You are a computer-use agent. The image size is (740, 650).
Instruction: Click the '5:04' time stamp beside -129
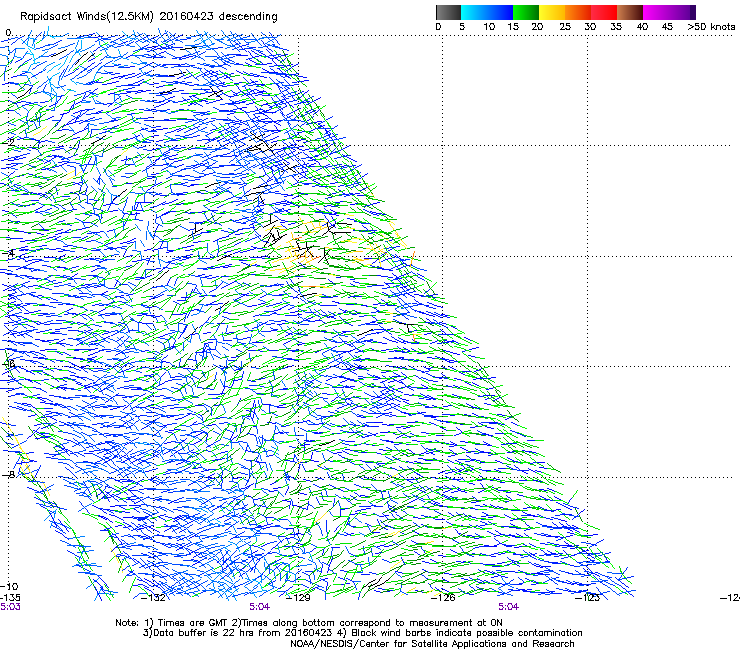260,607
